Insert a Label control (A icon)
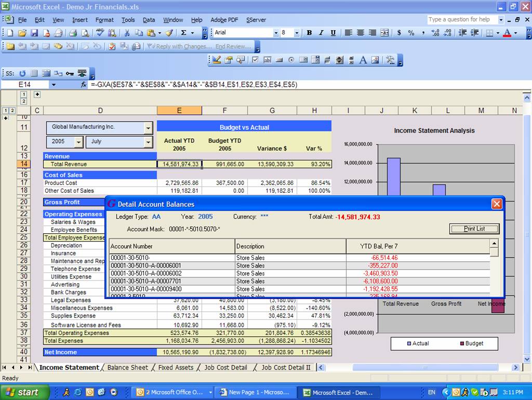 (x=363, y=60)
